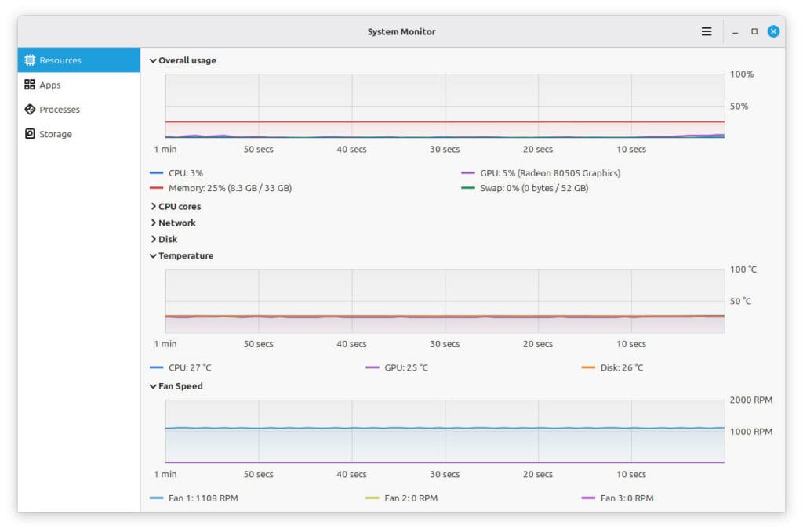
Task: Expand the CPU cores section
Action: (x=175, y=206)
